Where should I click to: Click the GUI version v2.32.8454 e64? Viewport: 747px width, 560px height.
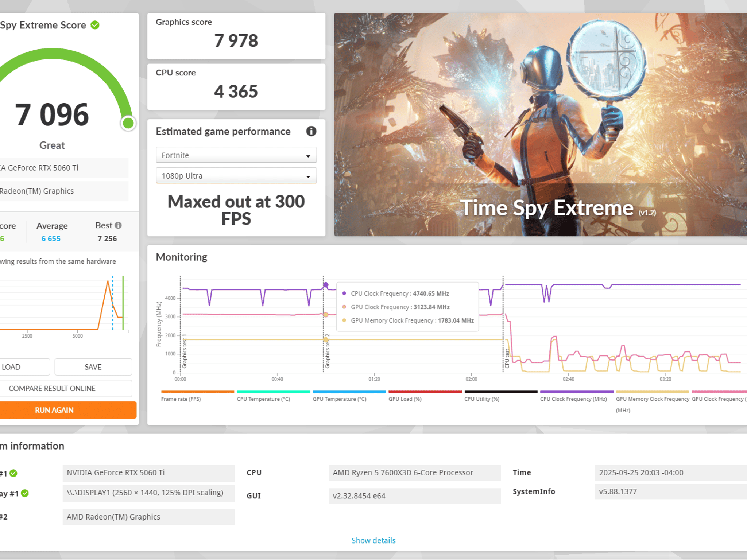[414, 496]
